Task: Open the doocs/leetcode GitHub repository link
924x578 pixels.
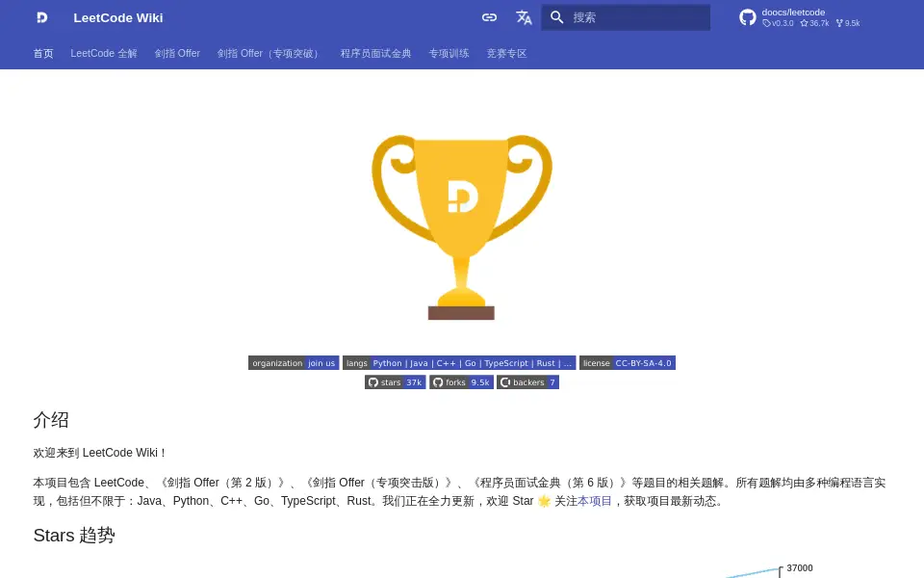Action: coord(800,17)
